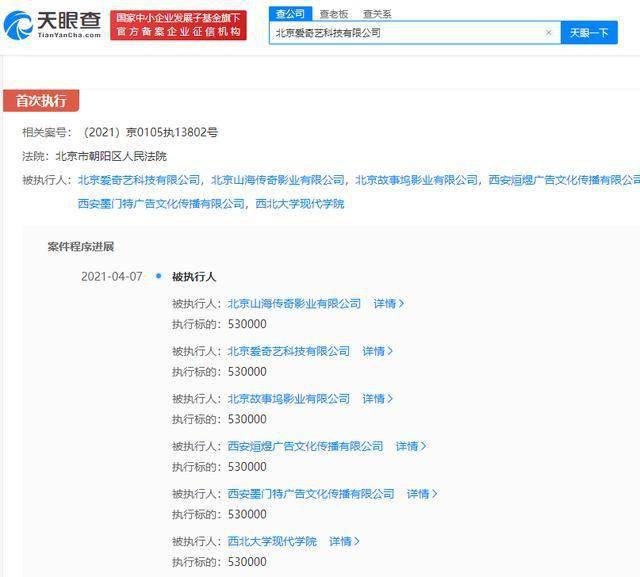Image resolution: width=640 pixels, height=577 pixels.
Task: View 详情 for 北京故事坞影业有限公司
Action: (x=378, y=399)
